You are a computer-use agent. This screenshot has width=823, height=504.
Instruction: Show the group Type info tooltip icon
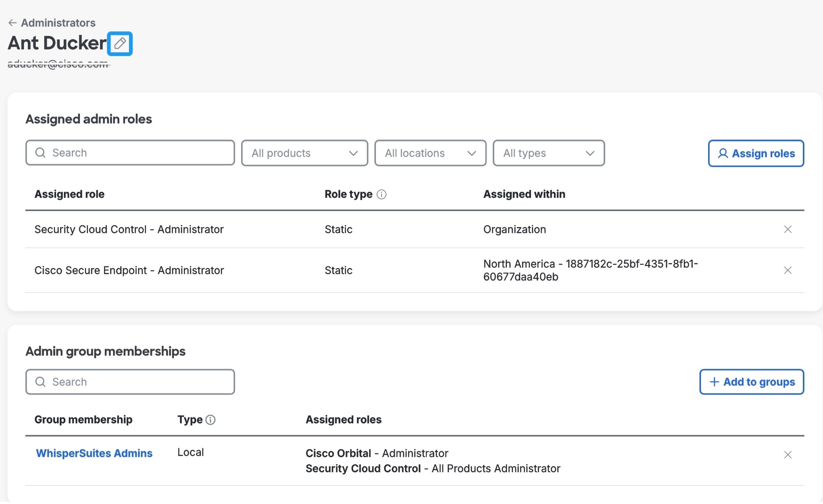pos(210,420)
